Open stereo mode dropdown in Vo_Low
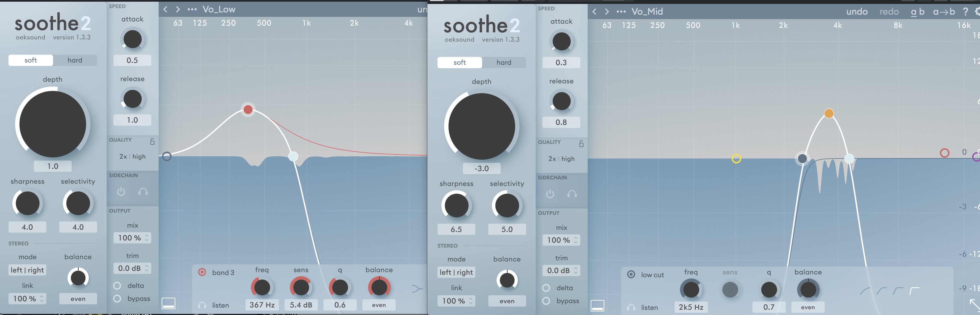 coord(27,270)
